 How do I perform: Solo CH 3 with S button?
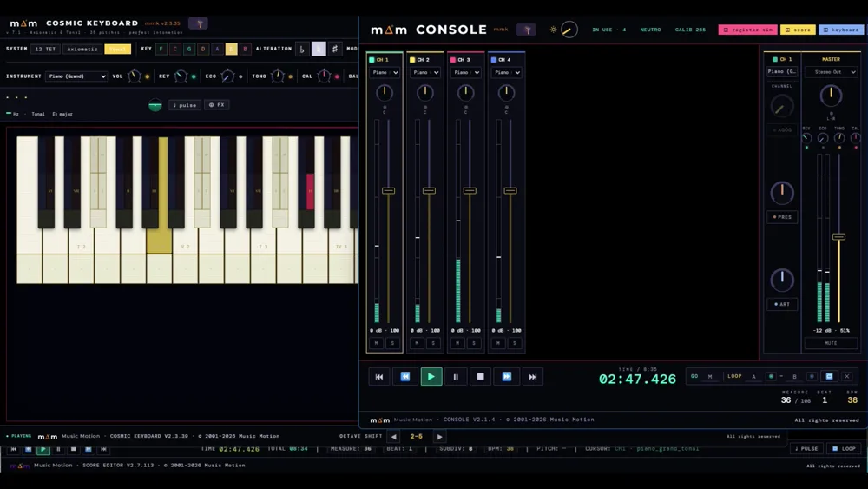(x=474, y=343)
